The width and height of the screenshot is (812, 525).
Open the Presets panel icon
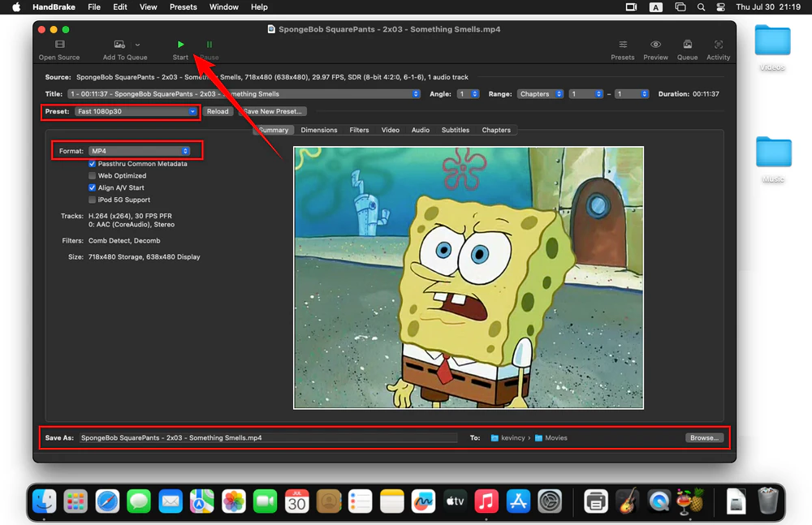[623, 45]
